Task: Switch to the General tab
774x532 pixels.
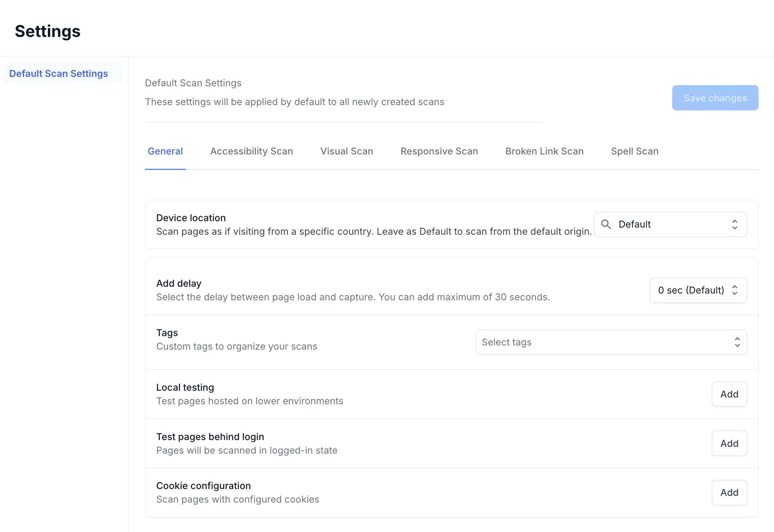Action: click(165, 151)
